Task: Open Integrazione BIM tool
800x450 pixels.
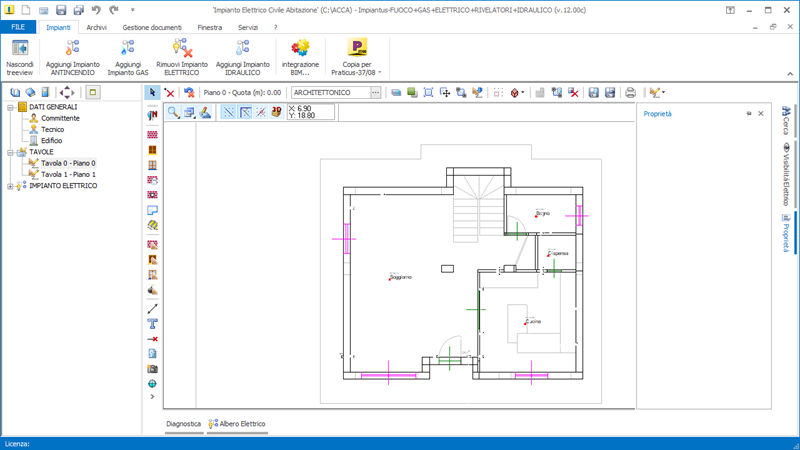Action: pos(300,57)
